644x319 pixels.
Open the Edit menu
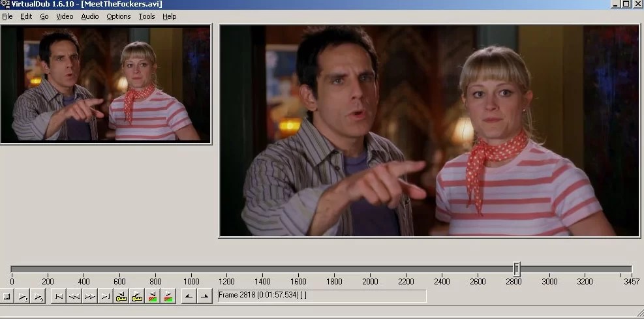(x=26, y=16)
